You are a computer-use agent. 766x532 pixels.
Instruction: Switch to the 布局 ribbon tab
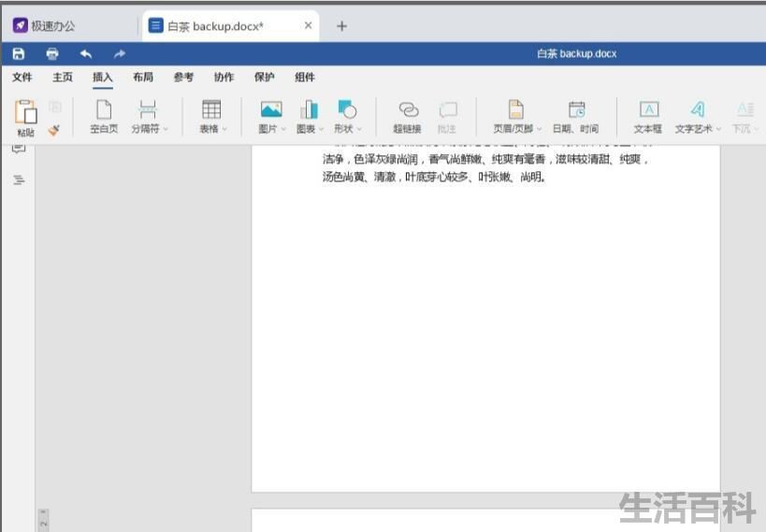(x=143, y=78)
